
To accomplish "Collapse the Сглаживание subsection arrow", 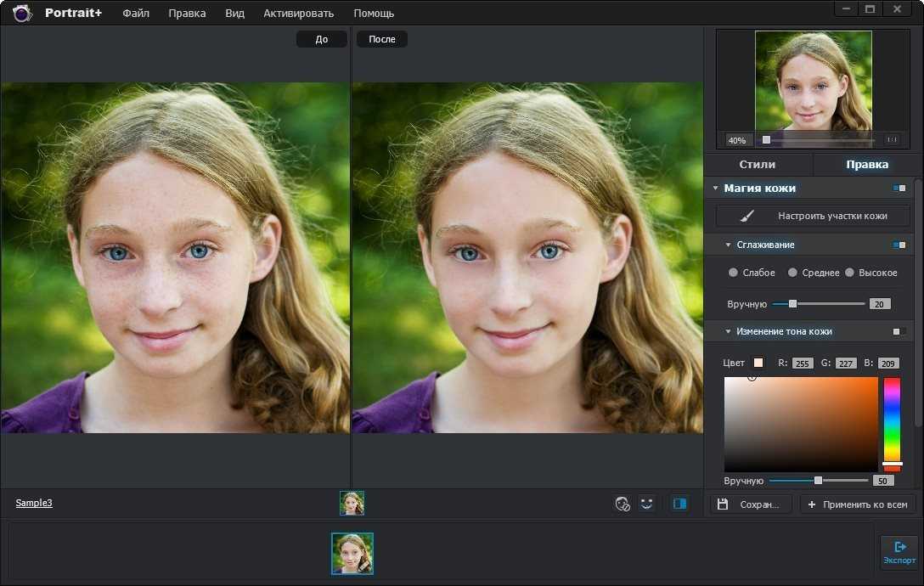I will pos(728,245).
